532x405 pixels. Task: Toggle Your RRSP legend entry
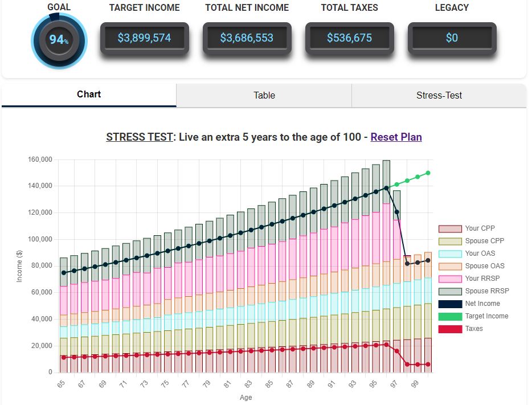point(449,279)
